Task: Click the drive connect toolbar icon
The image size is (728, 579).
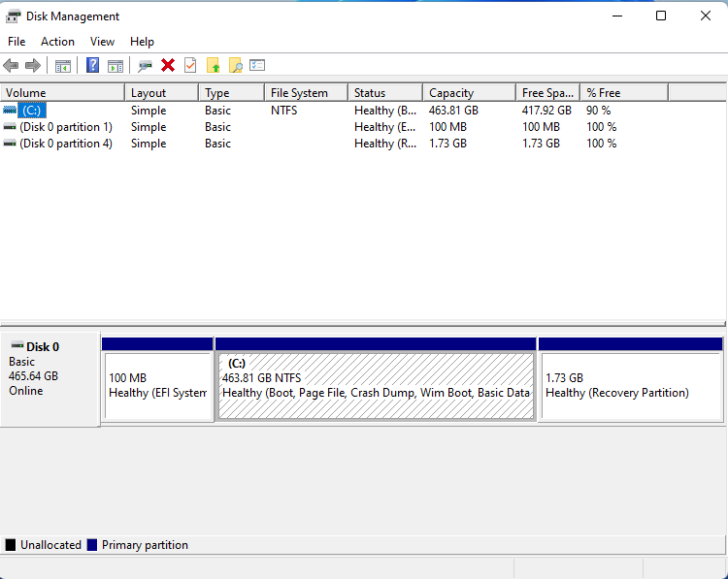Action: [x=145, y=66]
